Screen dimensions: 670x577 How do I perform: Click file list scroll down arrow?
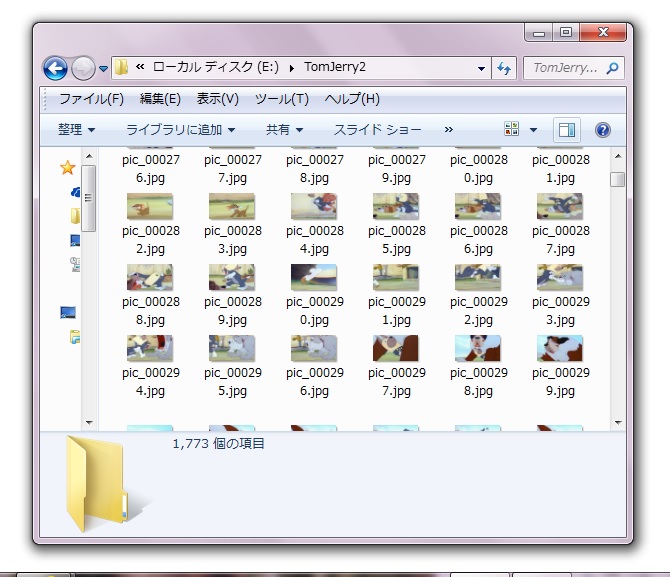tap(618, 423)
